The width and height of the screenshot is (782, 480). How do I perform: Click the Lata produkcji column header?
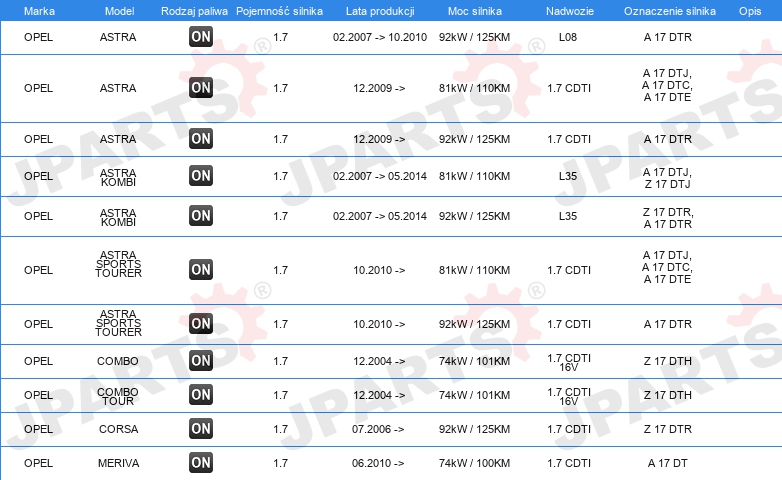pos(380,11)
